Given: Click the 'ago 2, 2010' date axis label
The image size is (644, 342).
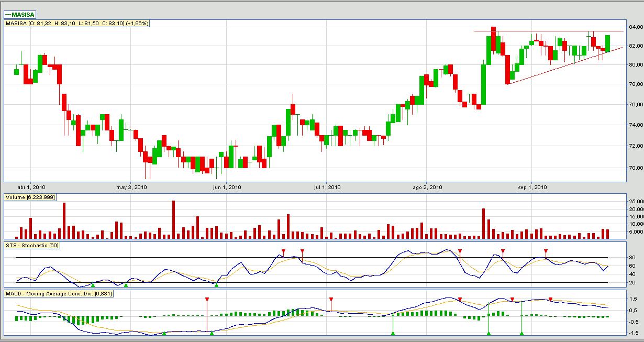Looking at the screenshot, I should [427, 186].
